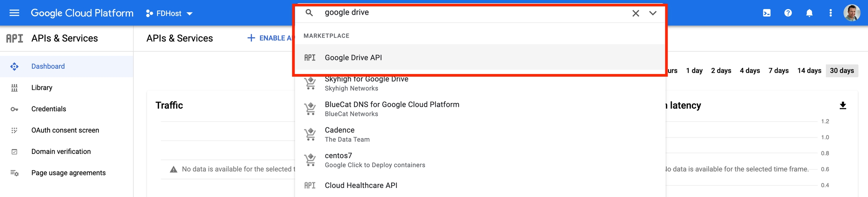Viewport: 868px width, 197px height.
Task: Open Library in the sidebar
Action: point(42,88)
